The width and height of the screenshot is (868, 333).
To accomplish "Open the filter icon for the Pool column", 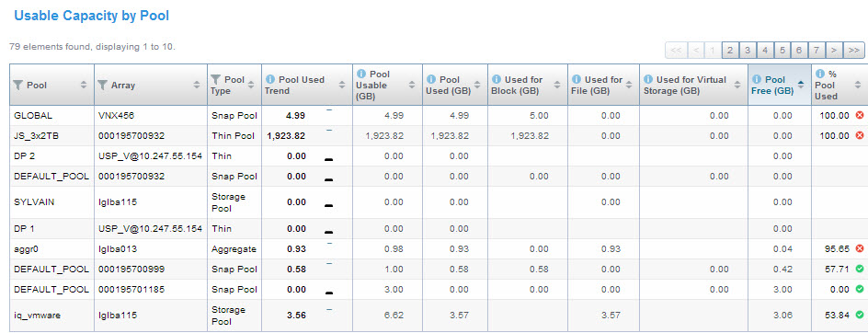I will point(18,85).
